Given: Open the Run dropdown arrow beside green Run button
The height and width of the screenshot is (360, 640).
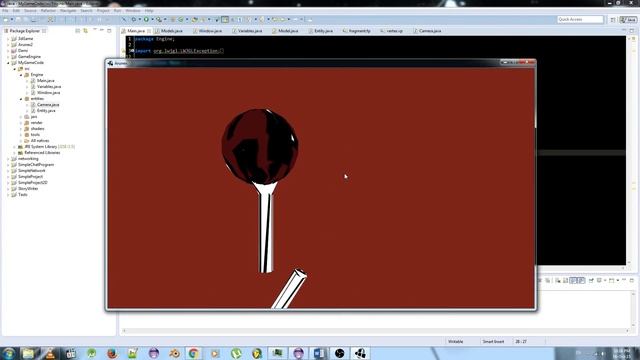Looking at the screenshot, I should coord(152,19).
